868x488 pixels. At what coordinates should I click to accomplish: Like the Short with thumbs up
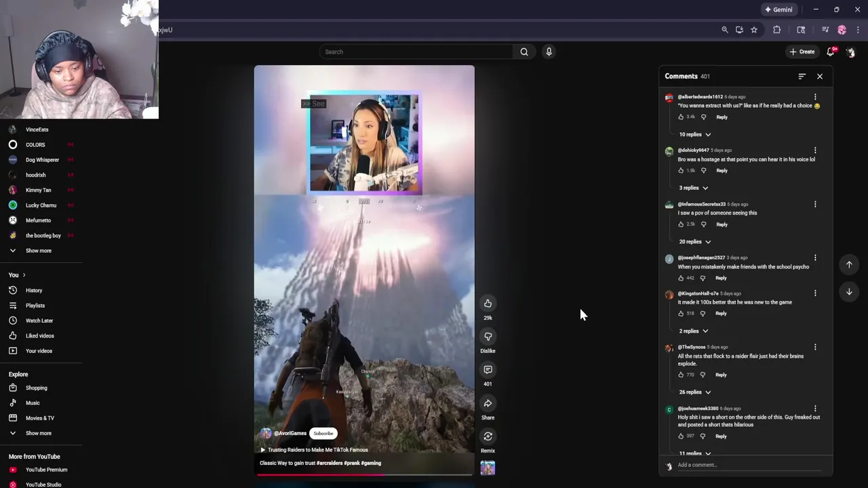click(x=488, y=304)
